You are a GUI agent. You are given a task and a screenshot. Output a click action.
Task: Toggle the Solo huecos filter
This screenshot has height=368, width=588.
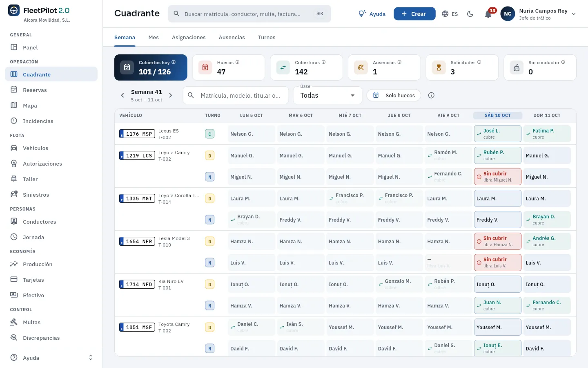pyautogui.click(x=394, y=95)
